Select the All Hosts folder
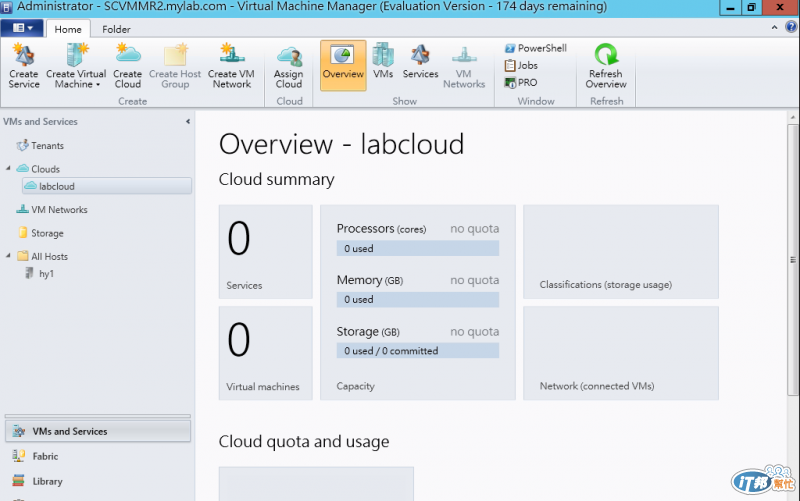800x501 pixels. click(49, 257)
